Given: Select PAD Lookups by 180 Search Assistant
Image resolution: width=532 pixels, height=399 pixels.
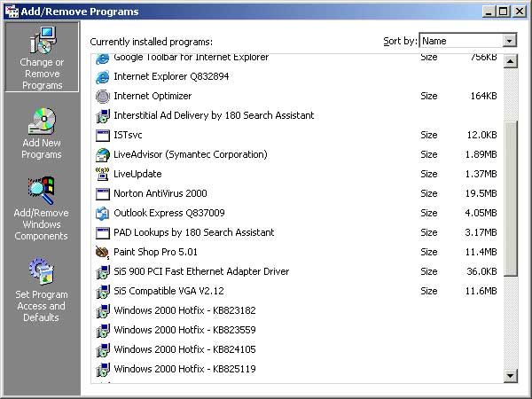Looking at the screenshot, I should [x=297, y=232].
